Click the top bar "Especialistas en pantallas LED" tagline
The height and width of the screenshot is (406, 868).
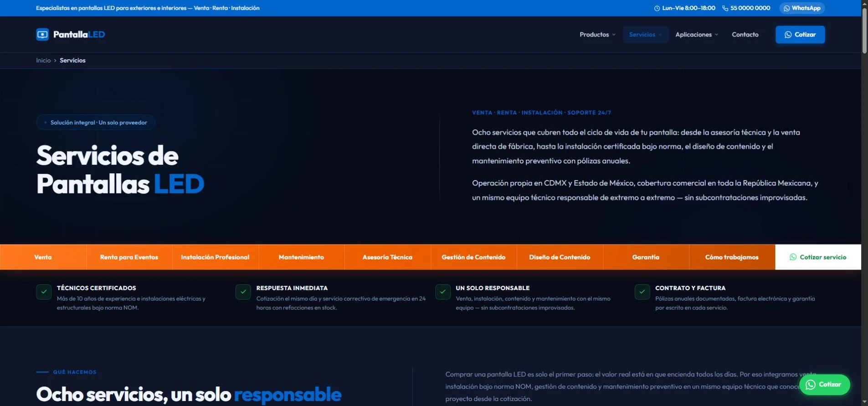tap(148, 8)
